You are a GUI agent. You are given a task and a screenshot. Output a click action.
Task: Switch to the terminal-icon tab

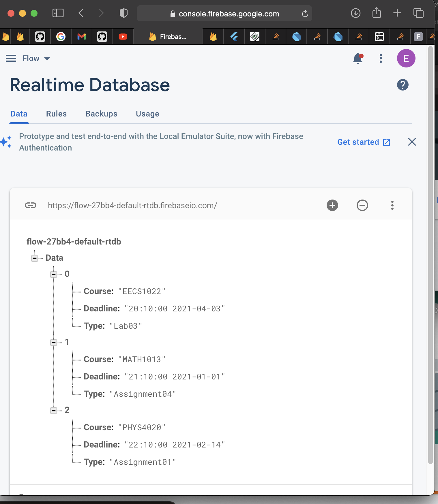pos(379,37)
